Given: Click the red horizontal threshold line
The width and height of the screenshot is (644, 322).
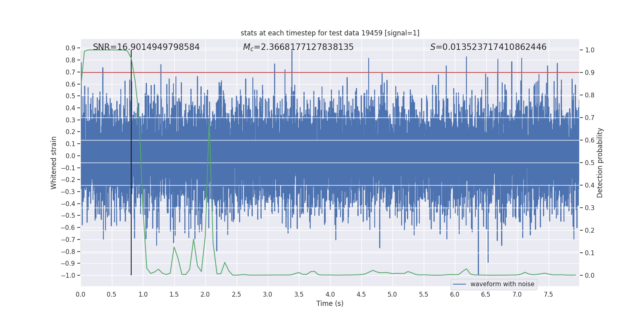Looking at the screenshot, I should (x=330, y=72).
